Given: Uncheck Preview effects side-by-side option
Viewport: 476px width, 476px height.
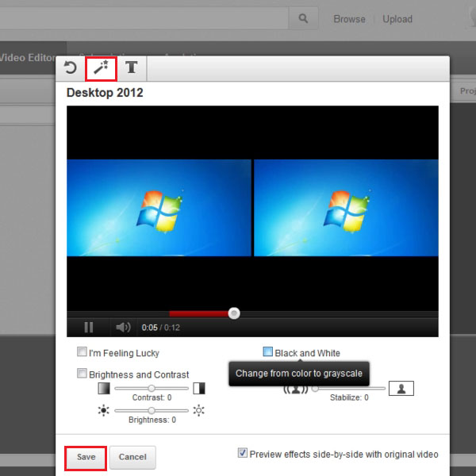Looking at the screenshot, I should coord(242,453).
